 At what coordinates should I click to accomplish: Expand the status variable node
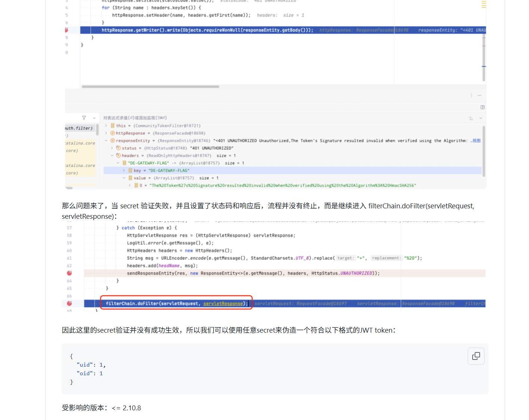pos(112,148)
